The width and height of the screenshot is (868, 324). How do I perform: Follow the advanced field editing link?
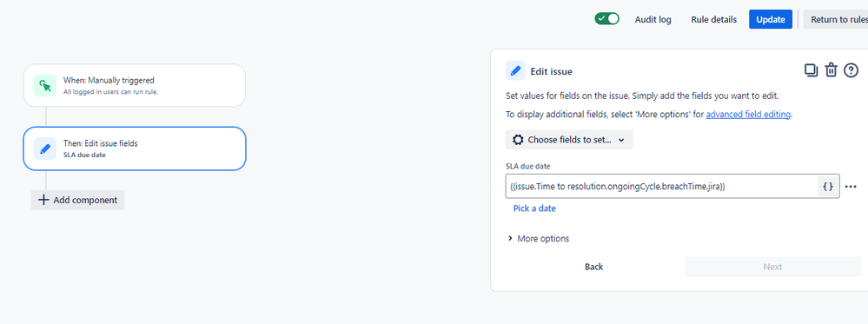(x=748, y=115)
